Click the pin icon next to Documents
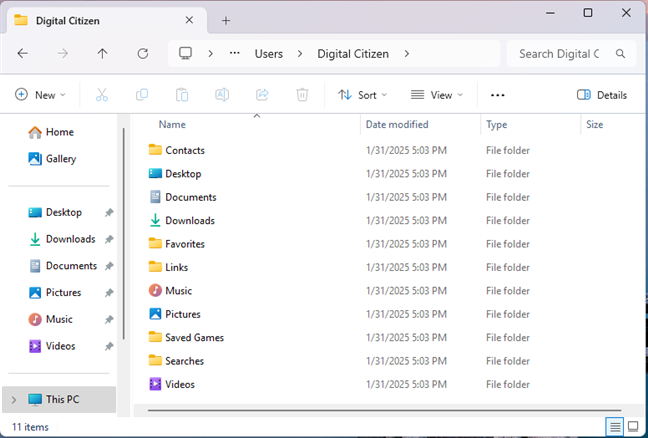The width and height of the screenshot is (648, 438). tap(109, 266)
